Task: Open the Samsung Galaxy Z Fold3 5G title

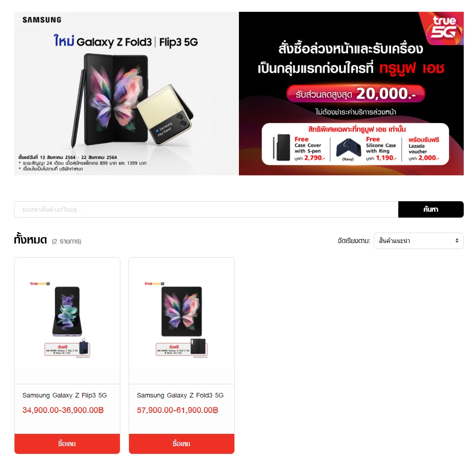Action: (180, 395)
